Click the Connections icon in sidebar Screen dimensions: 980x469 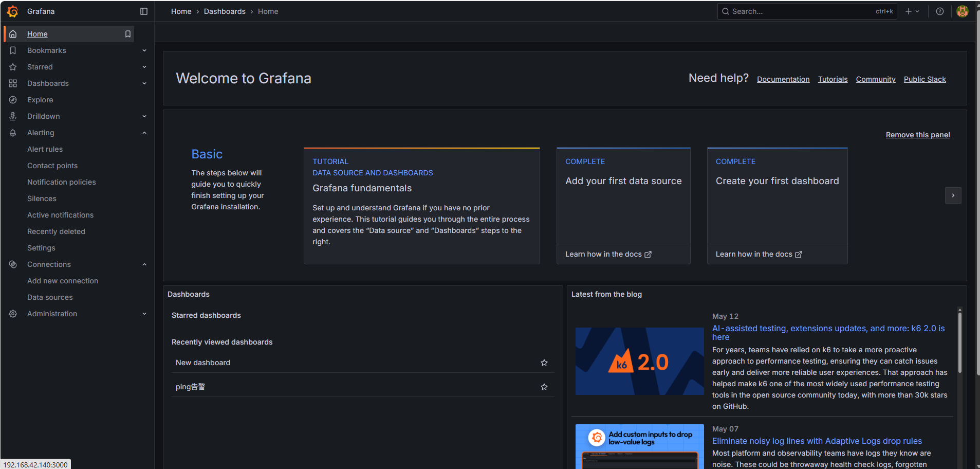coord(13,264)
